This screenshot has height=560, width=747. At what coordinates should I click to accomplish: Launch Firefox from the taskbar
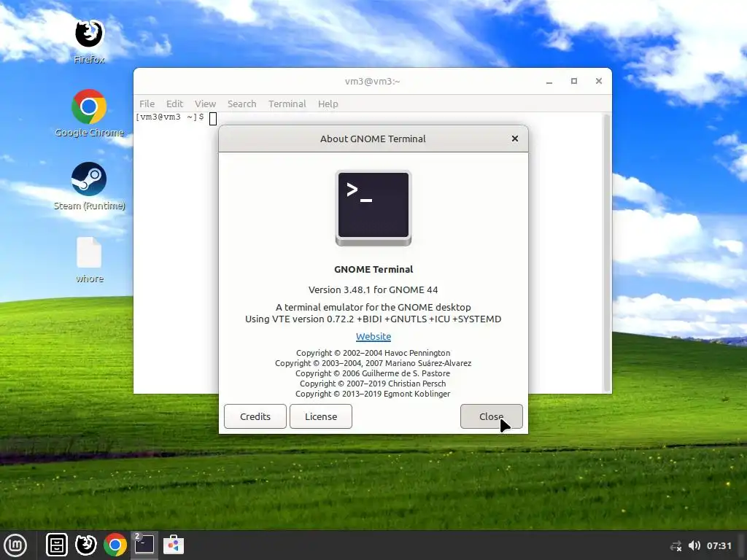[x=86, y=545]
